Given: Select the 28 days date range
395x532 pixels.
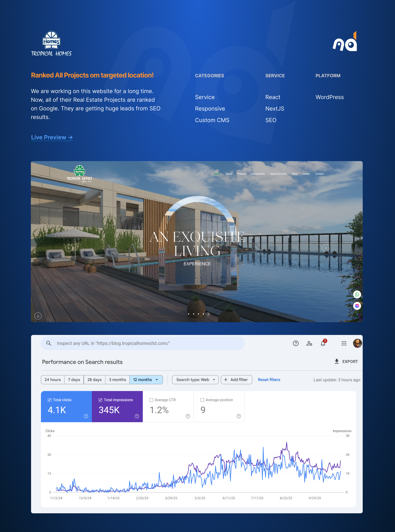Looking at the screenshot, I should 94,380.
